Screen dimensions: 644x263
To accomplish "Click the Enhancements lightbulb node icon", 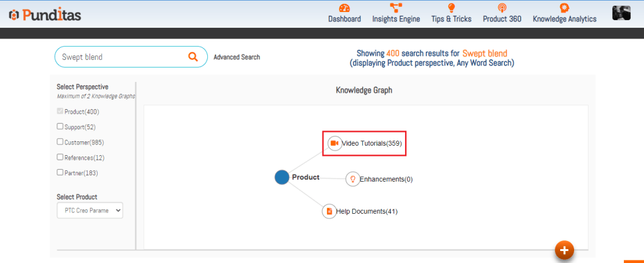I will point(352,179).
